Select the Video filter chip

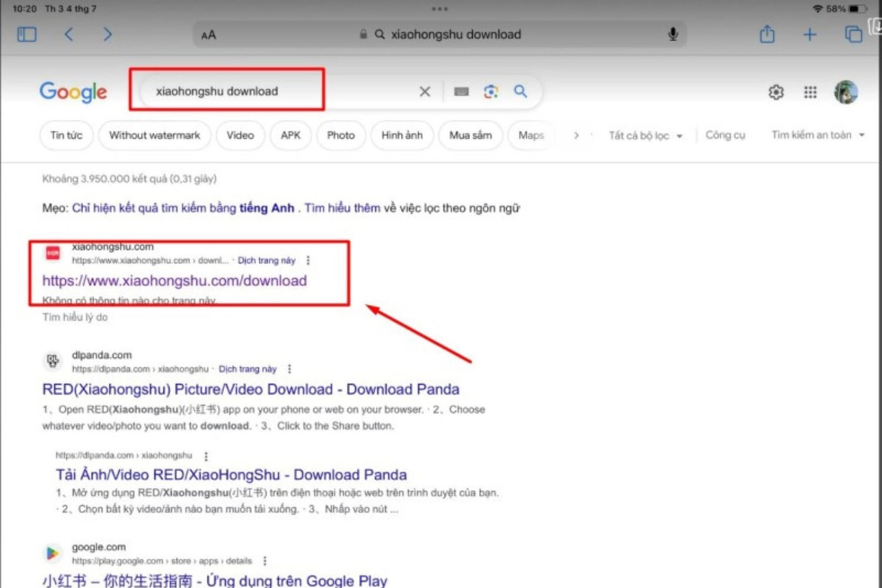click(240, 135)
